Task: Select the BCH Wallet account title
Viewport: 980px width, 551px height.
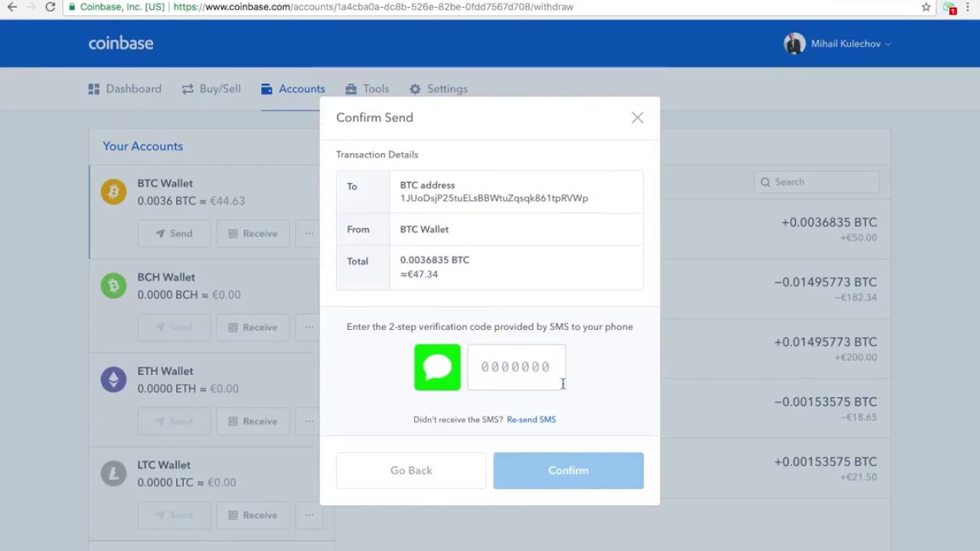Action: tap(166, 278)
